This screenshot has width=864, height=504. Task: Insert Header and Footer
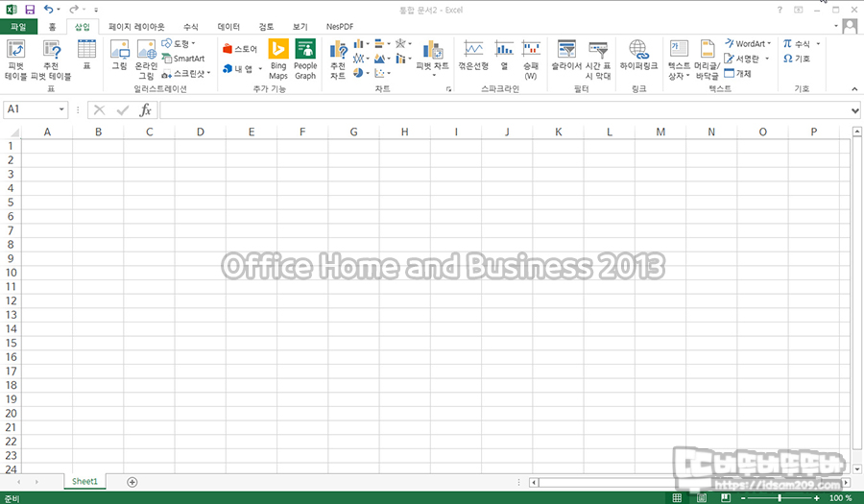click(707, 60)
